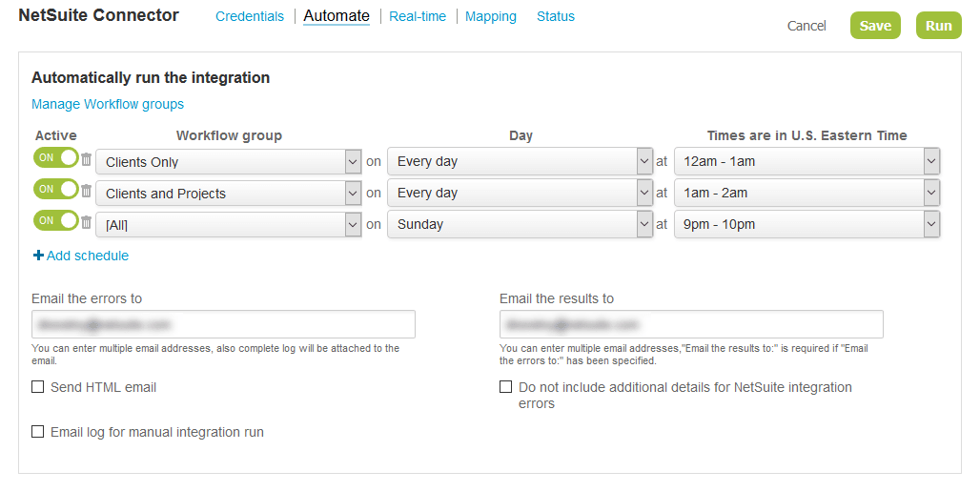Delete the Clients Only schedule trash icon

point(86,159)
